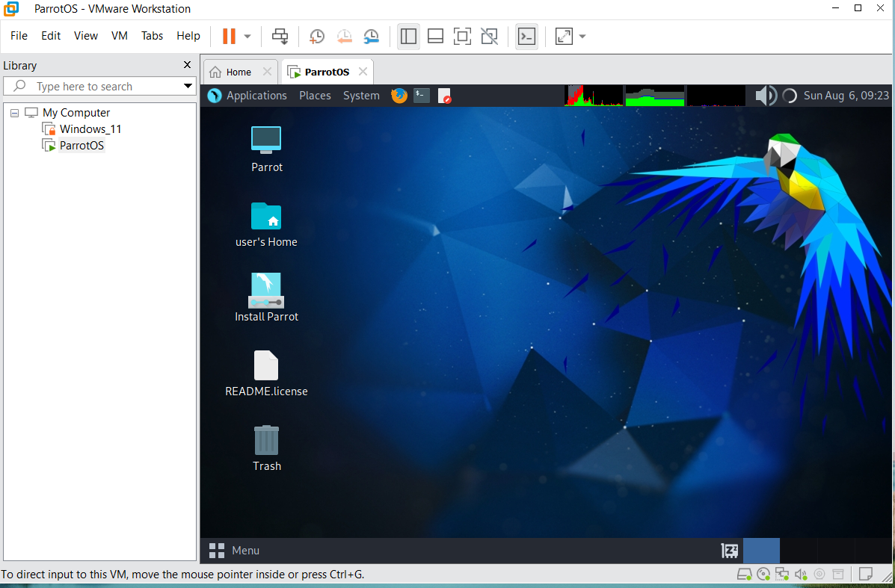Enter full screen mode
895x588 pixels.
point(462,36)
